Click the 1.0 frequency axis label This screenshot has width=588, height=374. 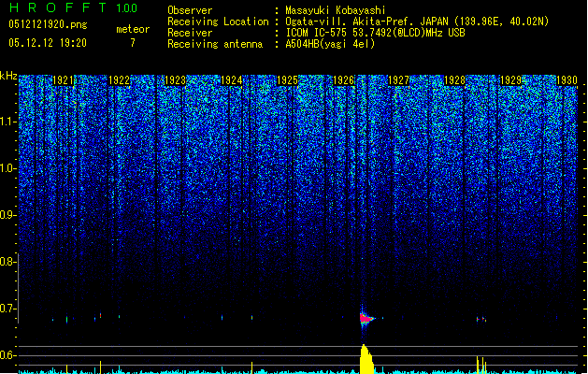tap(8, 168)
